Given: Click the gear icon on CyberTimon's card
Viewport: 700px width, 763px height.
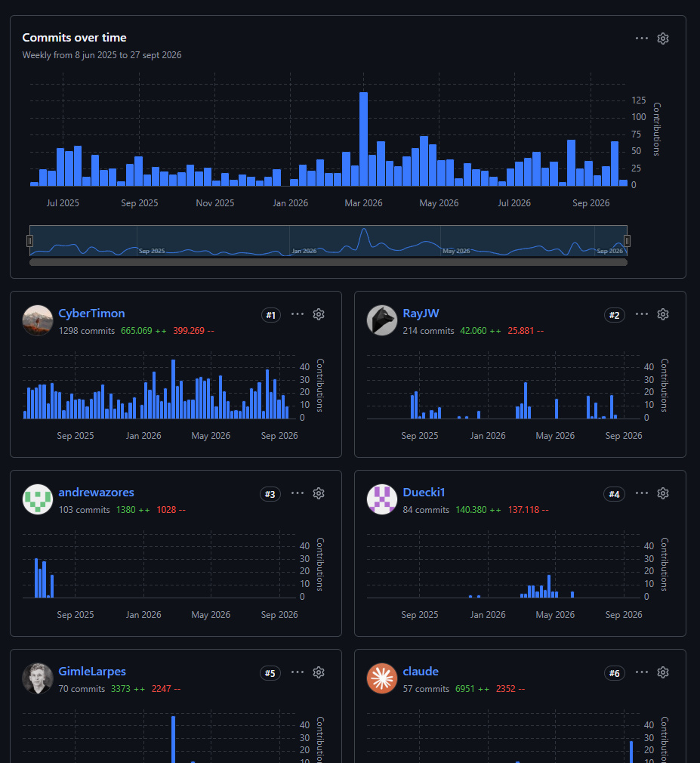Looking at the screenshot, I should point(319,314).
